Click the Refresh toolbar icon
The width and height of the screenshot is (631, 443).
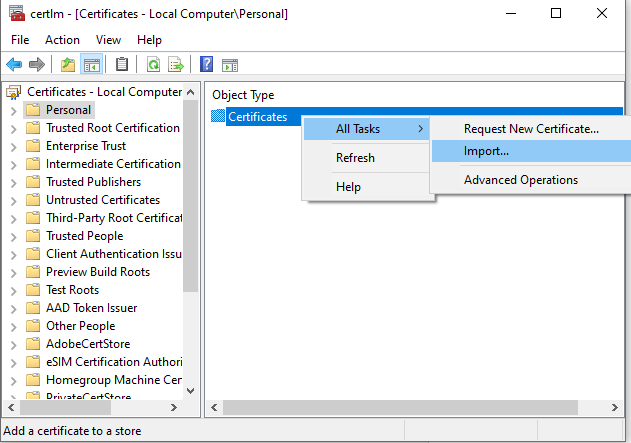tap(153, 64)
